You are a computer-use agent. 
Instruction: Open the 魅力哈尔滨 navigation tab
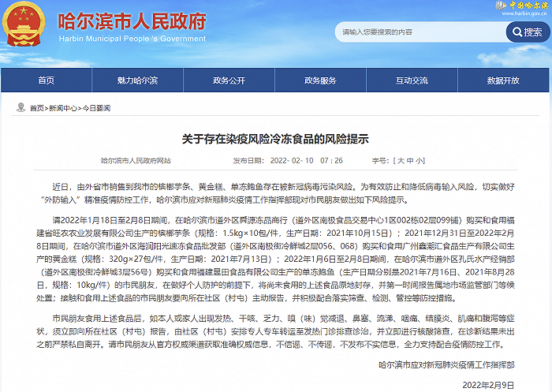[x=138, y=80]
